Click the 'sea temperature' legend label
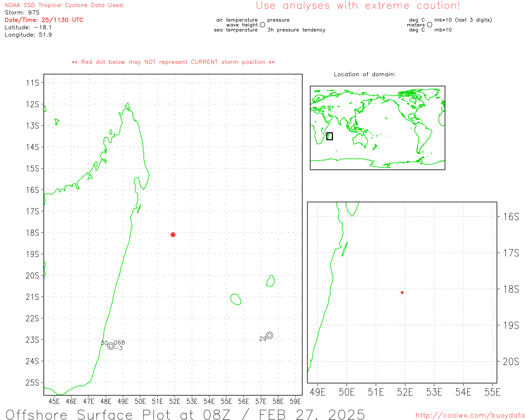The width and height of the screenshot is (525, 420). pyautogui.click(x=236, y=30)
